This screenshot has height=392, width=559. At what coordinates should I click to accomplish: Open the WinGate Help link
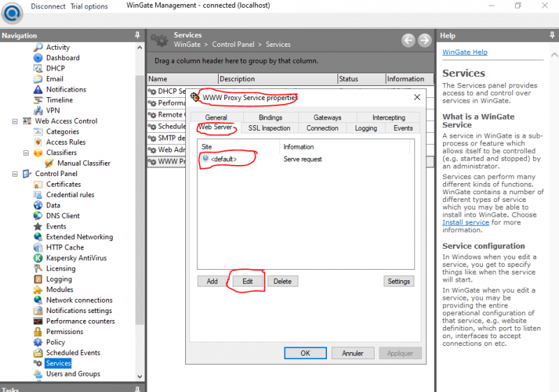coord(465,52)
